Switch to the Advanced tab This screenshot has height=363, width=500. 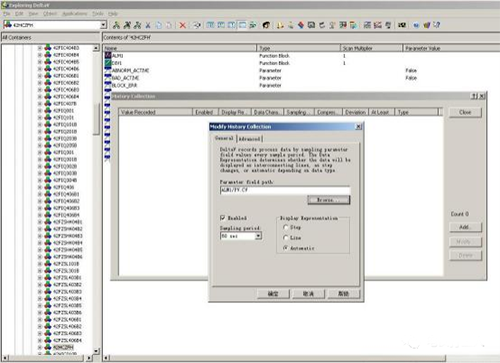coord(249,139)
